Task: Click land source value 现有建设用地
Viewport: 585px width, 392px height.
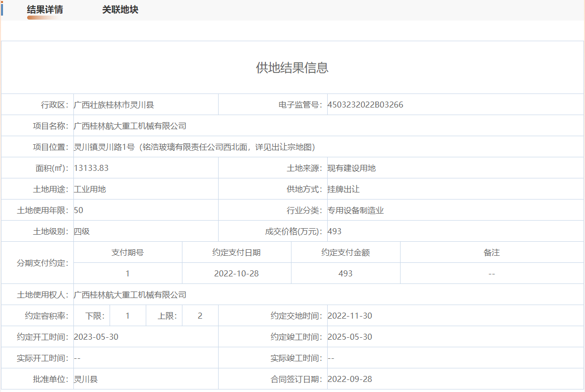Action: [351, 168]
